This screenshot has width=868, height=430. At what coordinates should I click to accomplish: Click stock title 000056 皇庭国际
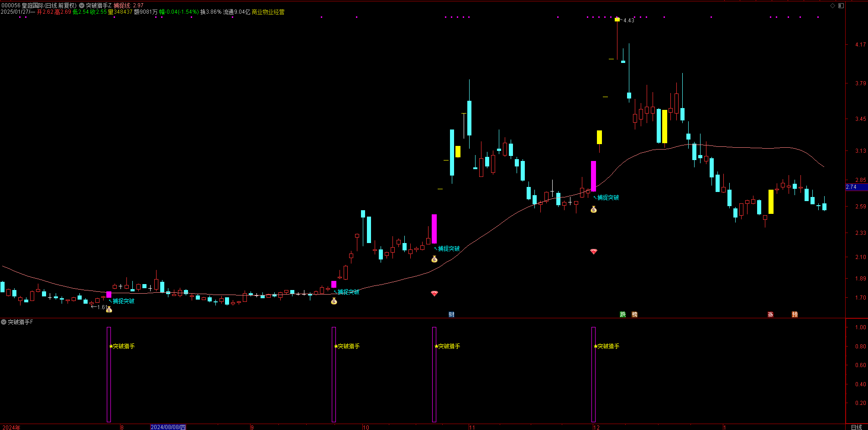point(22,5)
